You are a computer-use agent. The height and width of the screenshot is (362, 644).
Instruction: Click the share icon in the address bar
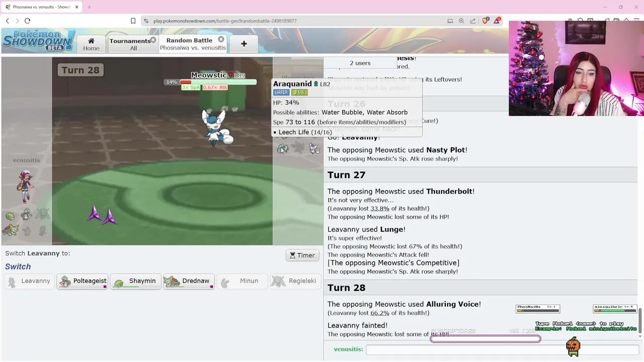(473, 21)
